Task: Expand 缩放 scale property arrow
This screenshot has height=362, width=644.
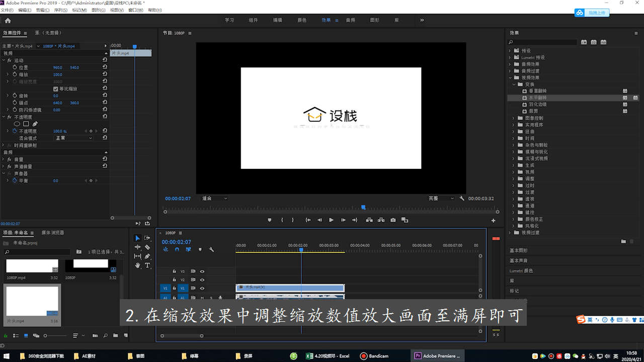Action: coord(8,74)
